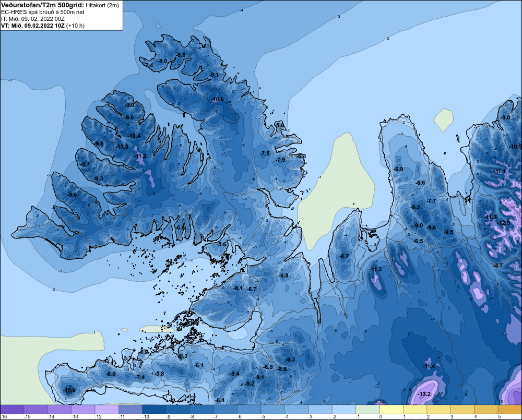The image size is (522, 420).
Task: Select the legend swatch between -11 and -10
Action: pos(130,410)
